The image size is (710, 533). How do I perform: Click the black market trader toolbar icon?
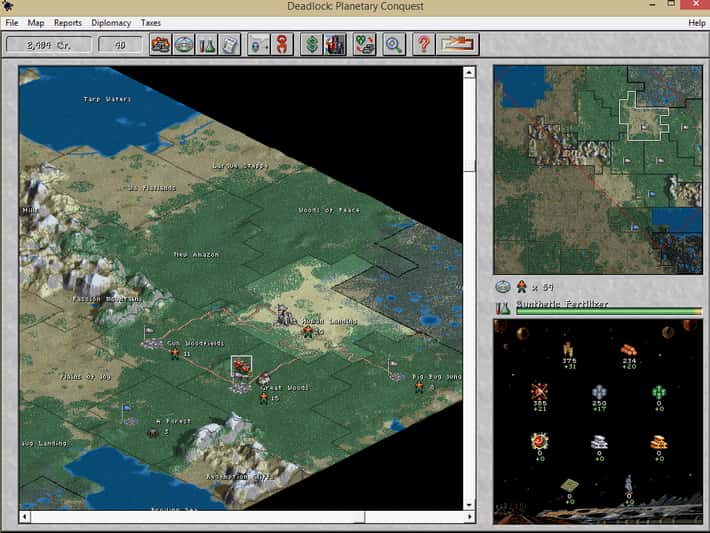click(x=335, y=44)
